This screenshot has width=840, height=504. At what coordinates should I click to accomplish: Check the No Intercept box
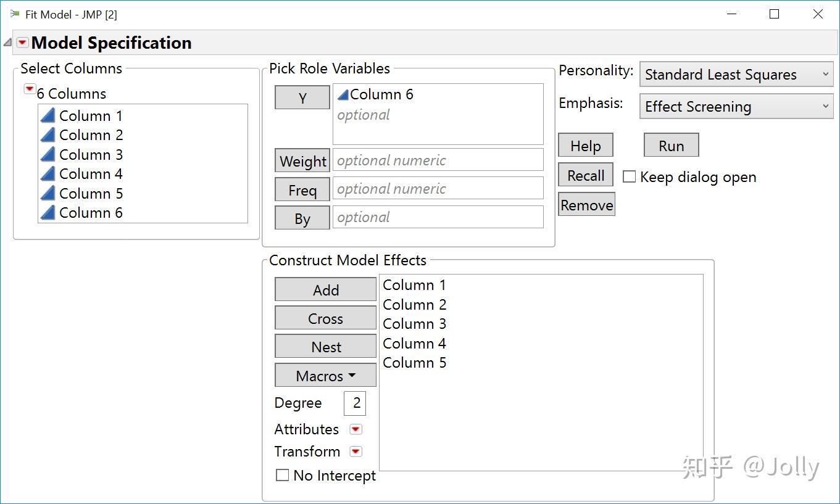282,476
